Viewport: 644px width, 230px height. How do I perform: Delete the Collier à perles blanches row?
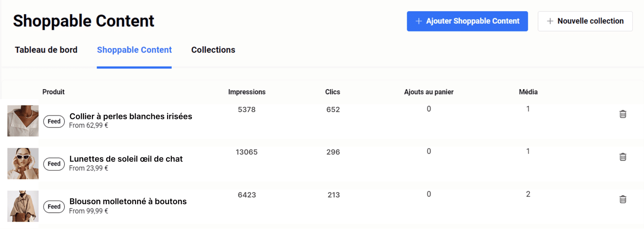(x=623, y=114)
